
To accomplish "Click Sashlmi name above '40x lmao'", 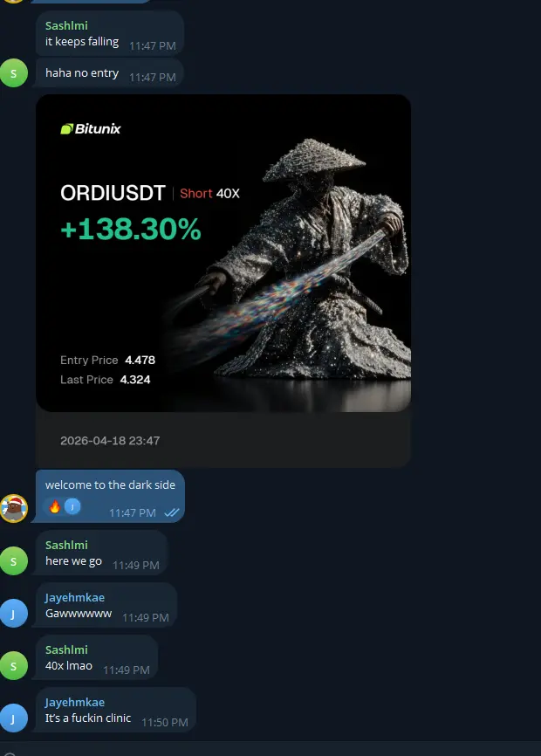I will coord(66,649).
